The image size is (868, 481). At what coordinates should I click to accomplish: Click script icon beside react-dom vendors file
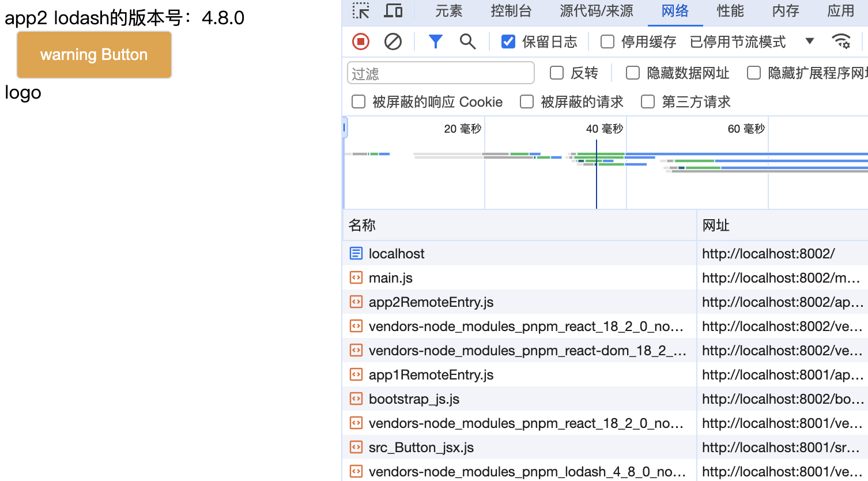pyautogui.click(x=356, y=350)
